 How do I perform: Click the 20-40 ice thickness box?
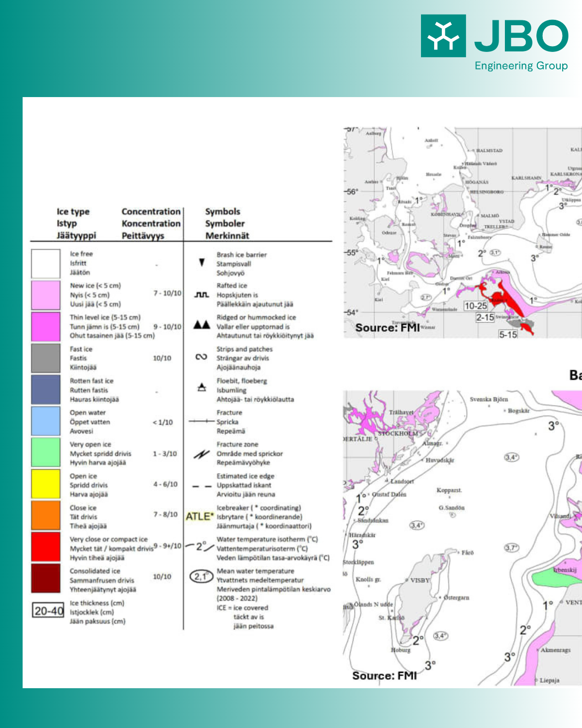point(48,611)
